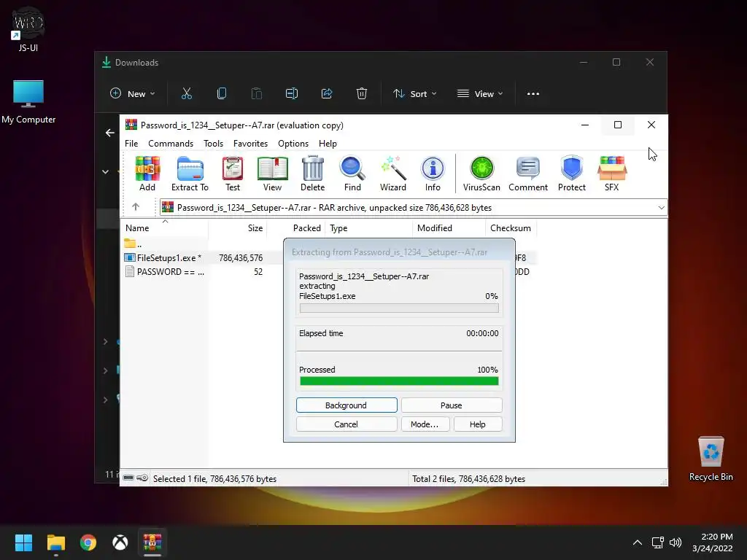
Task: Open the Comment tool
Action: pos(528,174)
